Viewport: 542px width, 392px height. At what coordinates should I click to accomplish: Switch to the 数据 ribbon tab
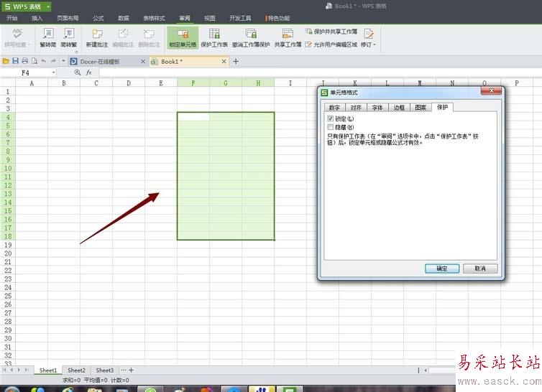[124, 18]
